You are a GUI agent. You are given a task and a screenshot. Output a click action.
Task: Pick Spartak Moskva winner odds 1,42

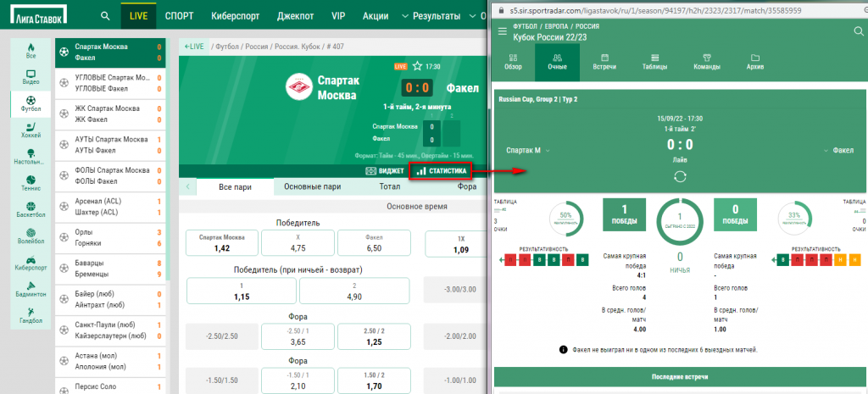point(220,243)
